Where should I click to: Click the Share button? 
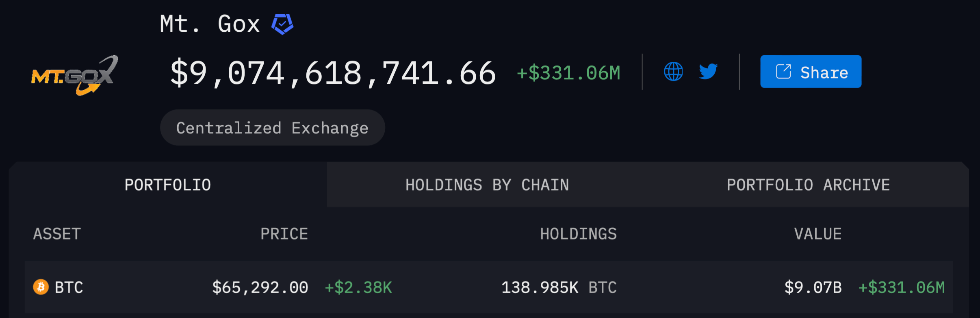(x=811, y=72)
